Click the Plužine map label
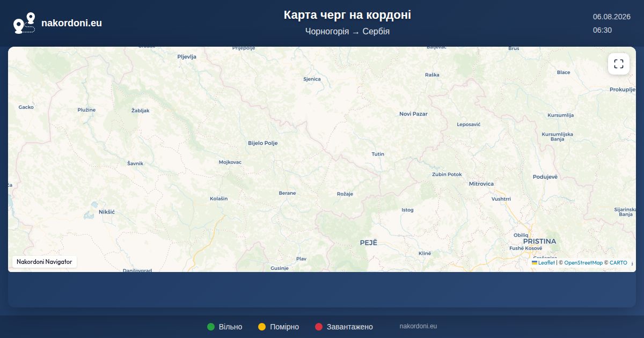The width and height of the screenshot is (644, 338). 86,110
